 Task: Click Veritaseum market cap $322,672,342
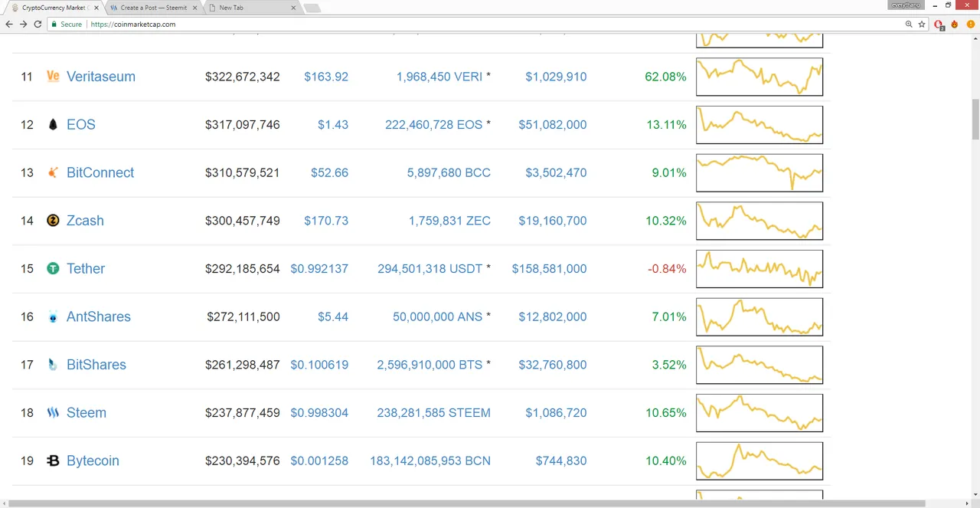click(x=243, y=77)
